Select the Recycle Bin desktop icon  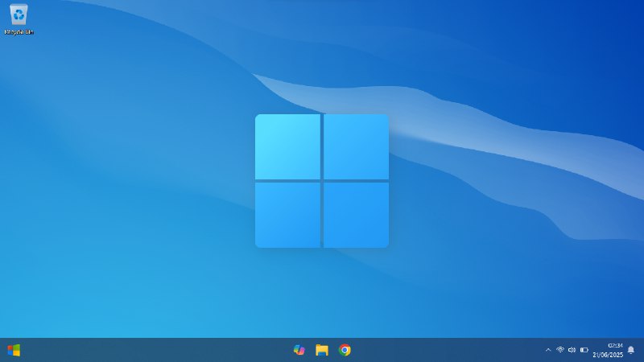(19, 19)
